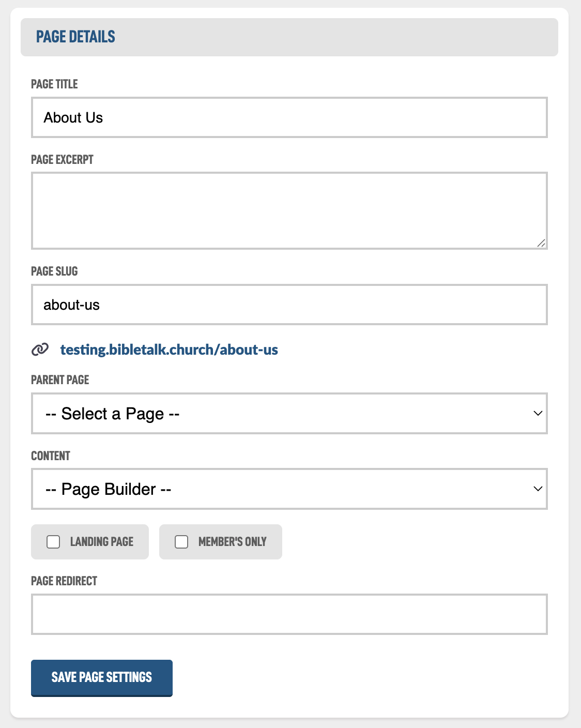Enable the Member's Only checkbox
Image resolution: width=581 pixels, height=728 pixels.
pos(181,542)
